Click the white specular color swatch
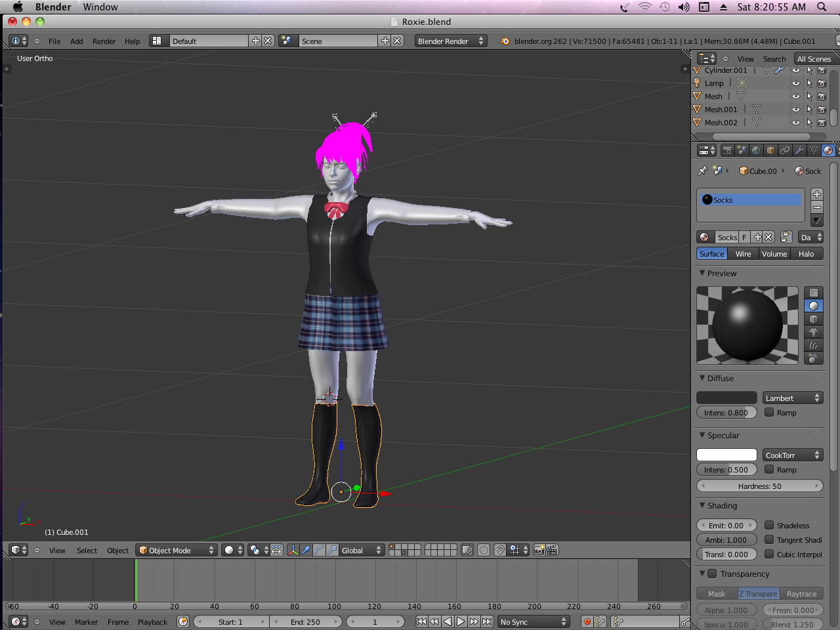 coord(726,455)
